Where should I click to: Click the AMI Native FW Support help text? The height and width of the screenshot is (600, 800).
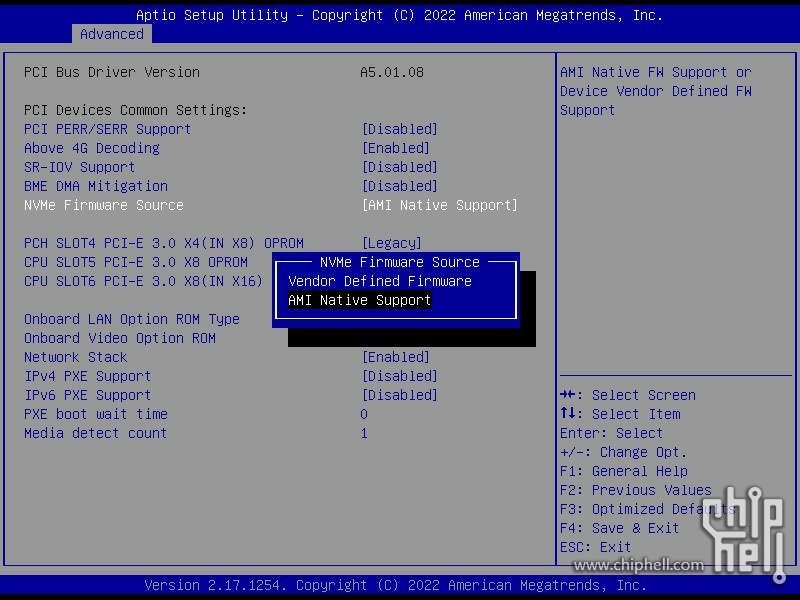point(656,91)
